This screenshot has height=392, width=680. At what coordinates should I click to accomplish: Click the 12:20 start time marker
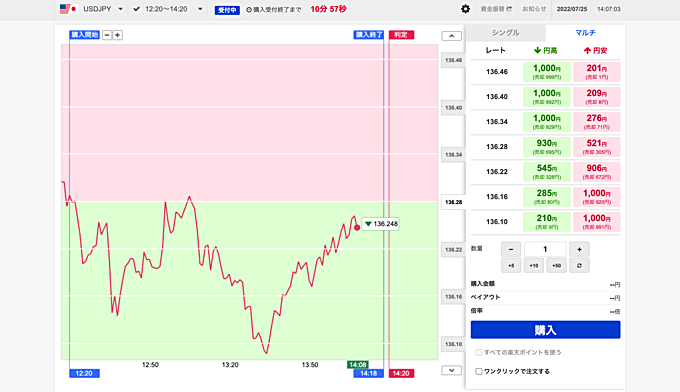point(84,373)
